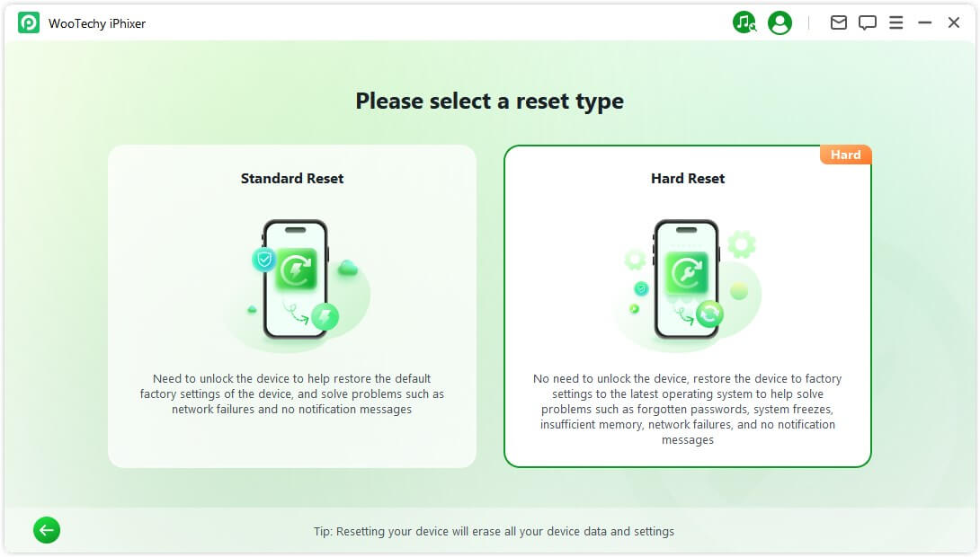
Task: Open the user account profile icon
Action: (780, 23)
